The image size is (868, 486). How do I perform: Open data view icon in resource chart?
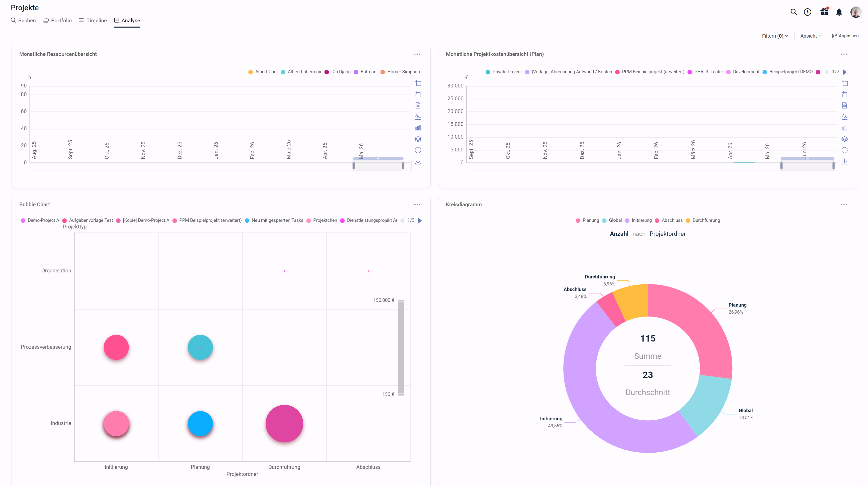click(x=418, y=106)
